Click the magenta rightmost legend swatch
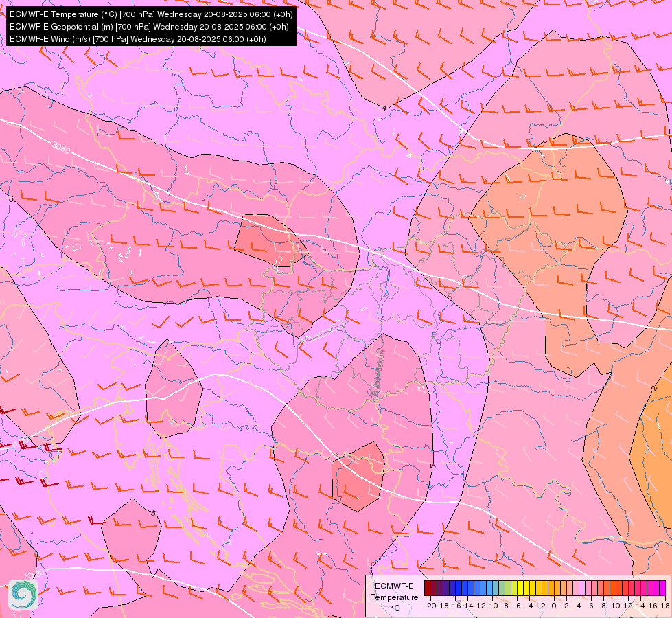This screenshot has width=672, height=618. click(x=662, y=588)
